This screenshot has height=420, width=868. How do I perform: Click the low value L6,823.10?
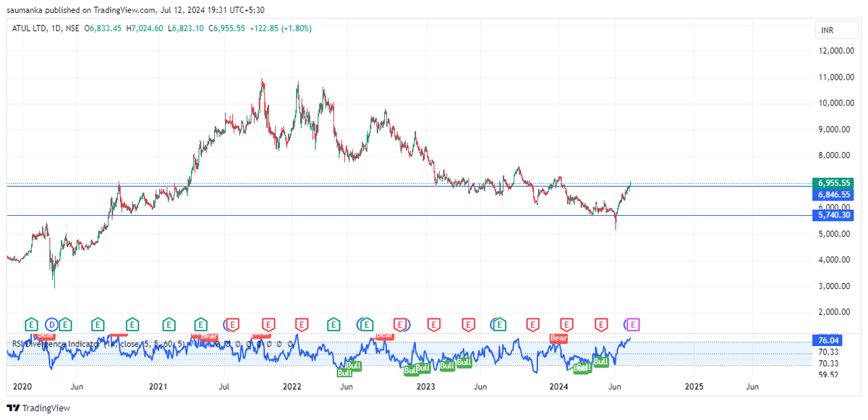pyautogui.click(x=186, y=28)
